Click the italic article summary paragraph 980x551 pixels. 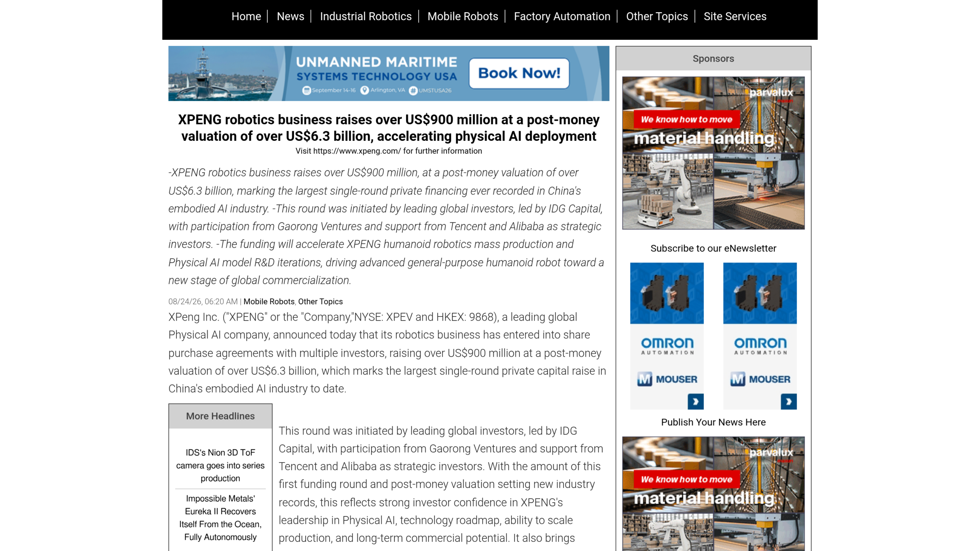pyautogui.click(x=387, y=226)
